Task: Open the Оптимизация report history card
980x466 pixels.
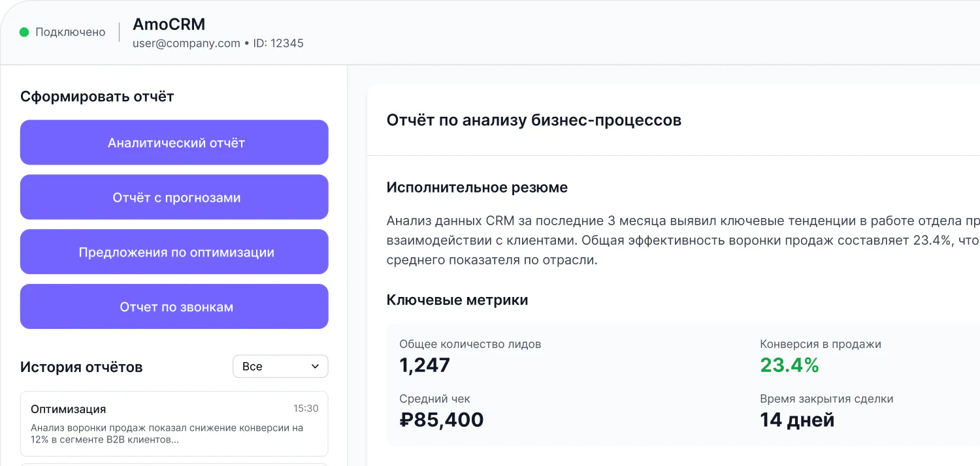Action: [174, 424]
